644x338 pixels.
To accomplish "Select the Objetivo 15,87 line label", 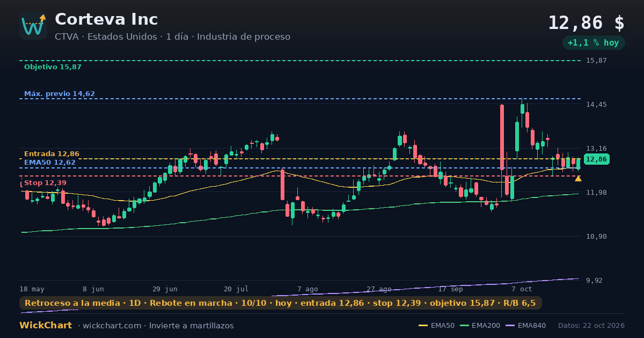I will coord(53,67).
